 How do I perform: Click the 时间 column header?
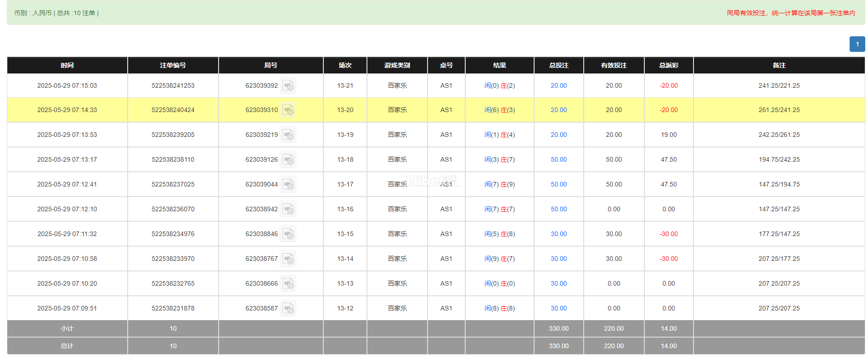(x=67, y=65)
